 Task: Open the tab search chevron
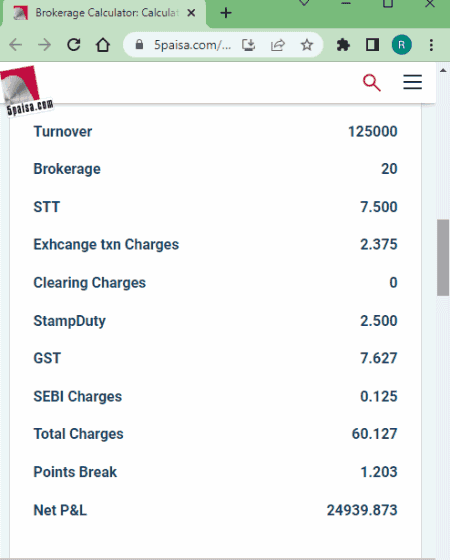(304, 3)
